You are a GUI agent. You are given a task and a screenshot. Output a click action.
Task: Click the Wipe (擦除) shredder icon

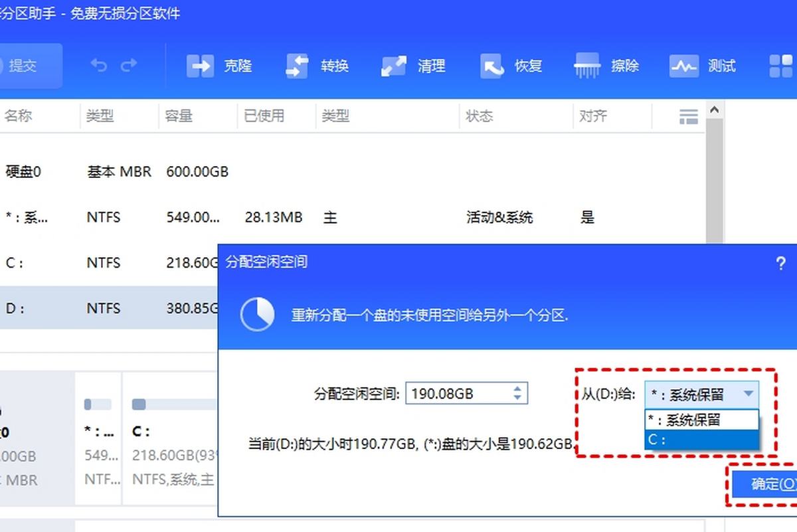tap(587, 66)
